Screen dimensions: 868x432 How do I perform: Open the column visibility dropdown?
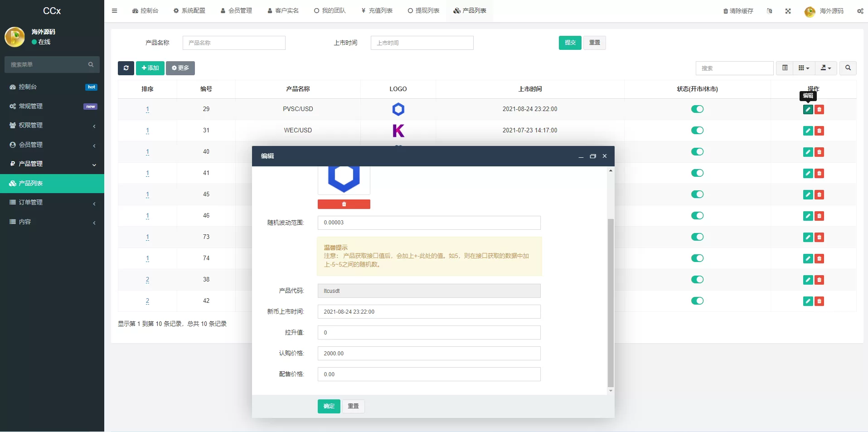[804, 68]
